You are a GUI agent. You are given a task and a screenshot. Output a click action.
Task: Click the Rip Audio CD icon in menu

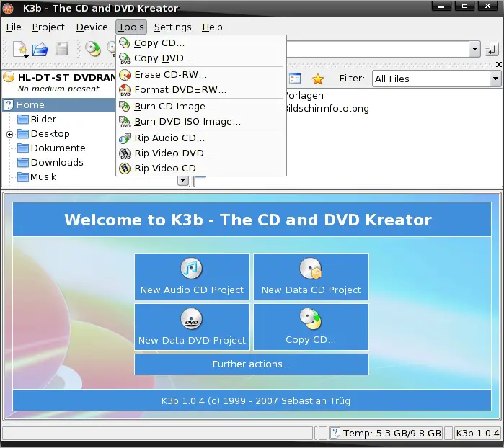point(125,138)
